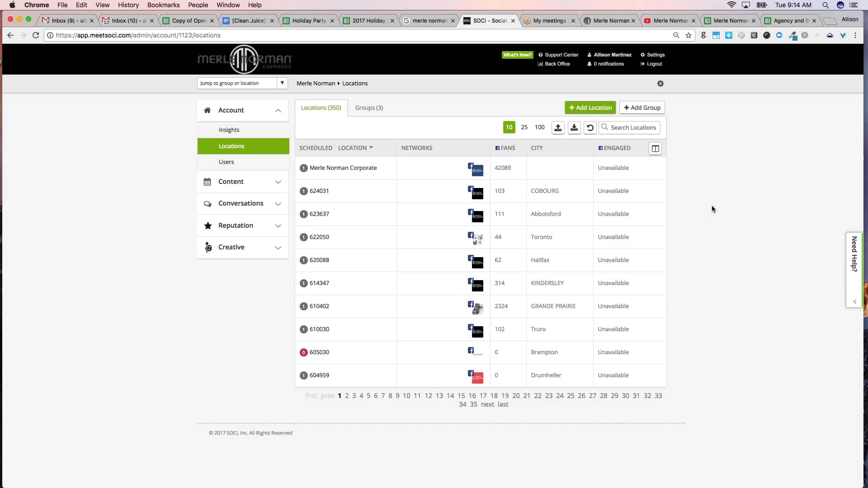Click the Add Location button

tap(590, 108)
